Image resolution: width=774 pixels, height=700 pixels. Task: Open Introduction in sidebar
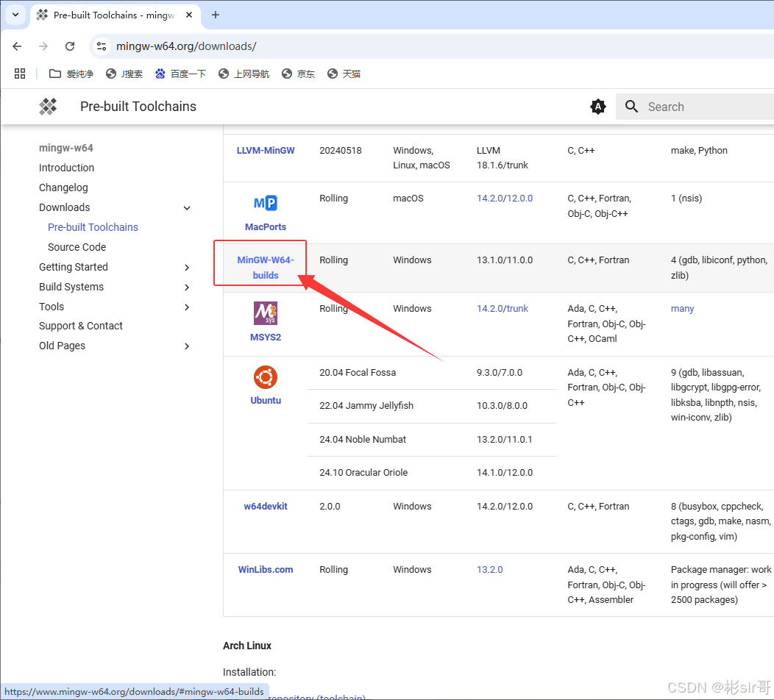[x=67, y=168]
